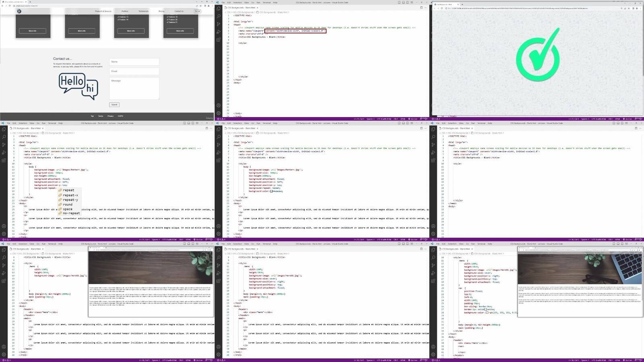This screenshot has height=362, width=644.
Task: Click More info on the card listing Feature 14
Action: tap(131, 31)
